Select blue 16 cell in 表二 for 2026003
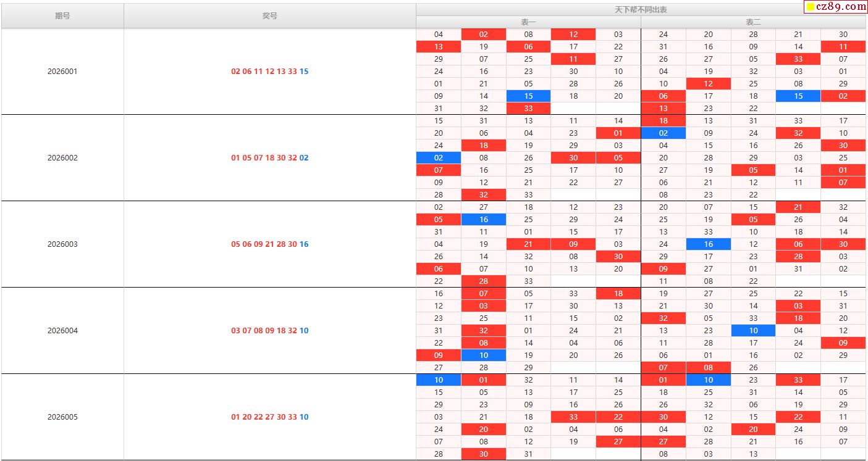The image size is (868, 461). (x=708, y=244)
